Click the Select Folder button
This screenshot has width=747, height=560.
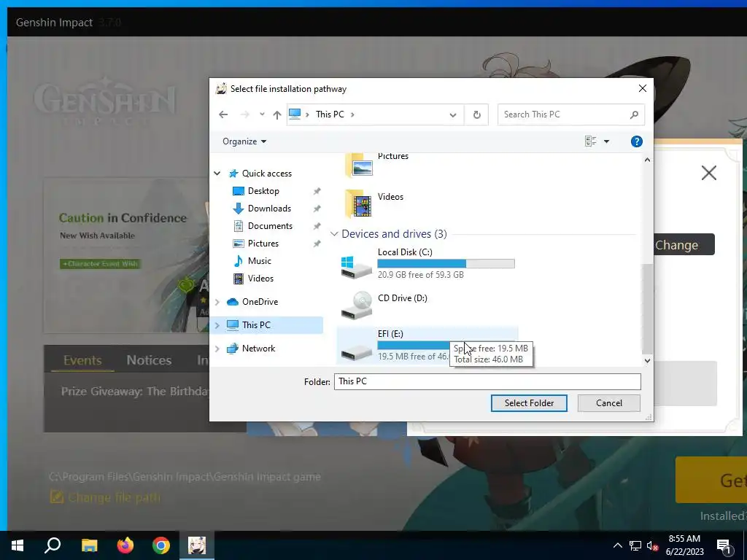click(529, 402)
